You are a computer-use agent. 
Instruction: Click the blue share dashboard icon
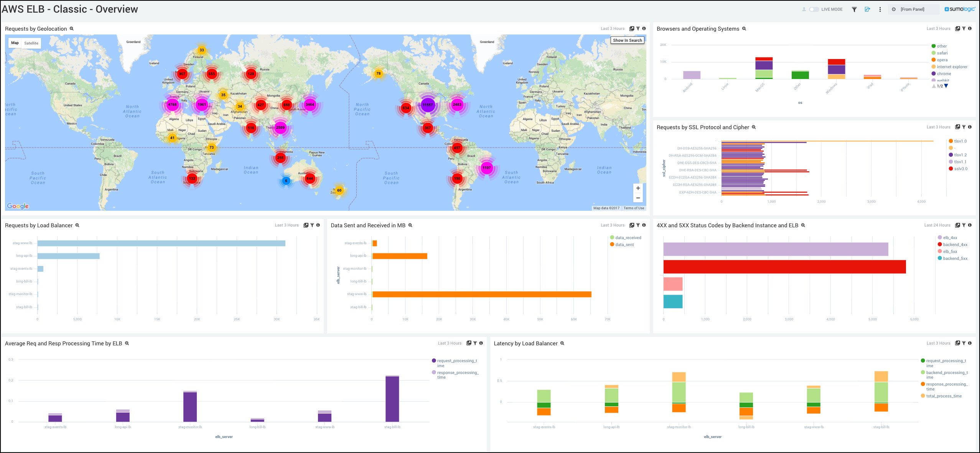[867, 9]
